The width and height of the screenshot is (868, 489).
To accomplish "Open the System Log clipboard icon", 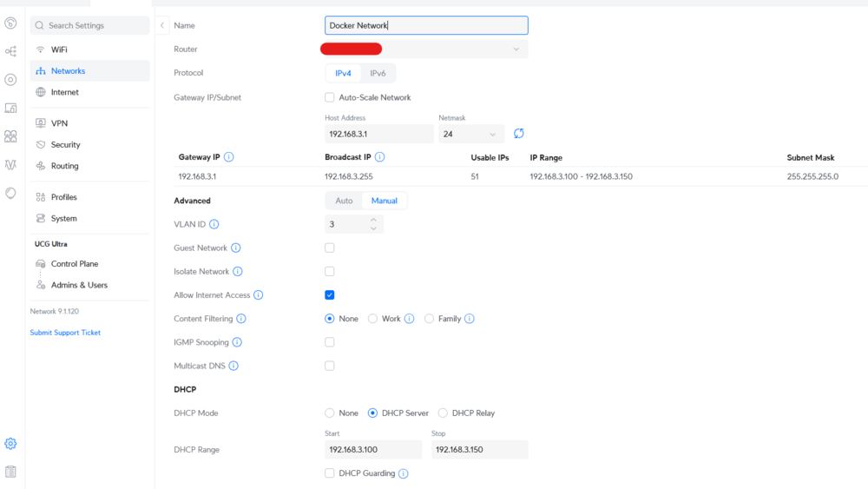I will pyautogui.click(x=10, y=472).
